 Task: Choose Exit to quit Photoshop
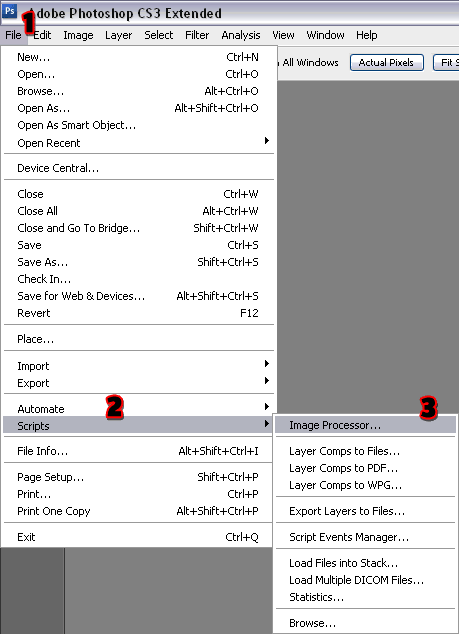pos(138,537)
